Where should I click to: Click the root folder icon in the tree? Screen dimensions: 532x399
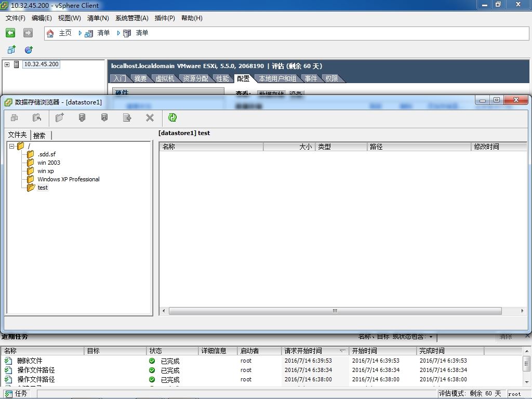(x=21, y=146)
